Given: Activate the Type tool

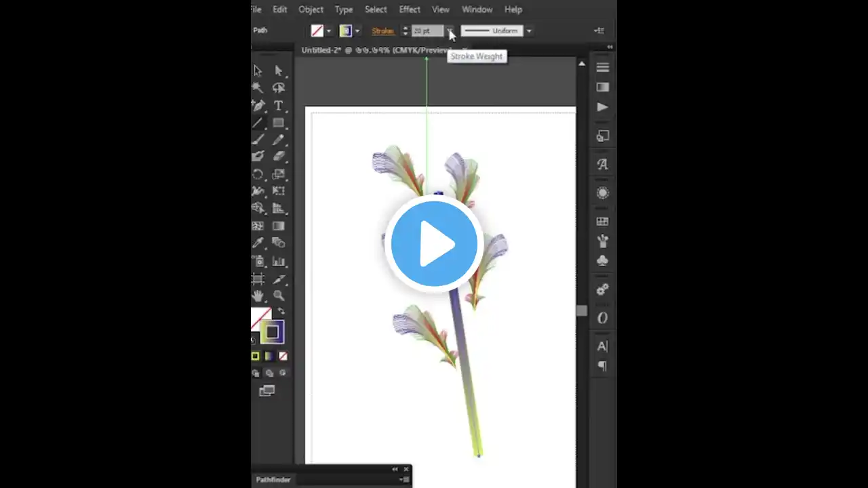Looking at the screenshot, I should click(x=278, y=105).
